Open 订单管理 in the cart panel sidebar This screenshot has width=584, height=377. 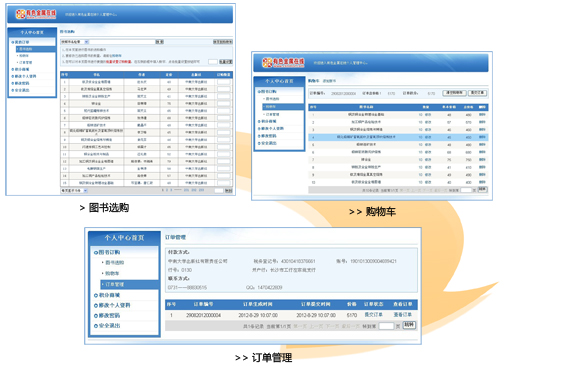coord(273,114)
